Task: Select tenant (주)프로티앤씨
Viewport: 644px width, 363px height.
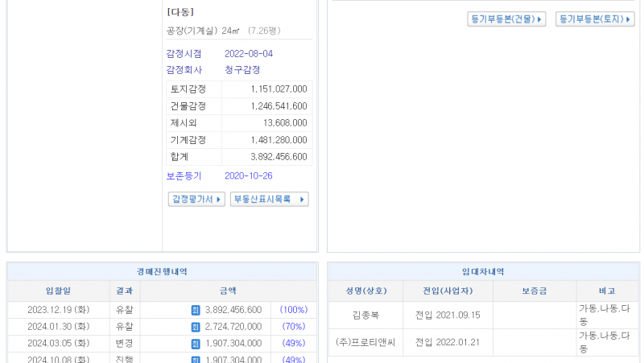Action: [365, 342]
